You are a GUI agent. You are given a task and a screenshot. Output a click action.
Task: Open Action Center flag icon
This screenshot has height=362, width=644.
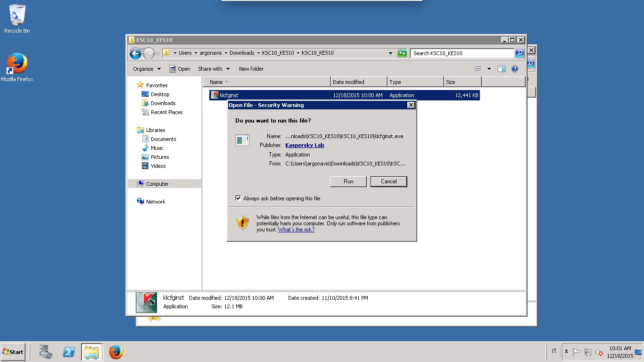pos(576,352)
